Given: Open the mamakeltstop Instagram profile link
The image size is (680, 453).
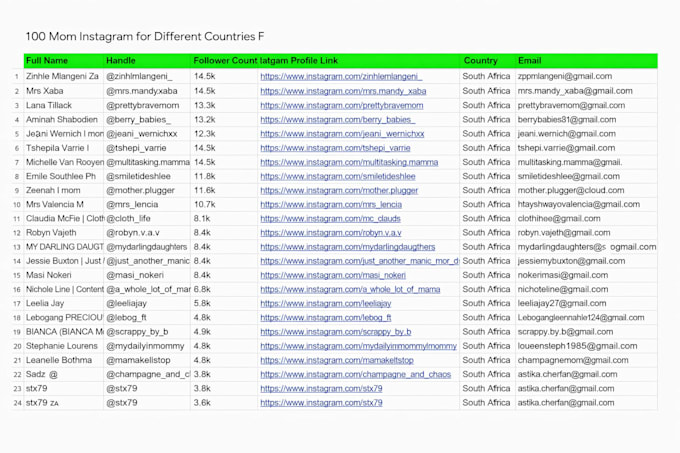Looking at the screenshot, I should click(337, 360).
